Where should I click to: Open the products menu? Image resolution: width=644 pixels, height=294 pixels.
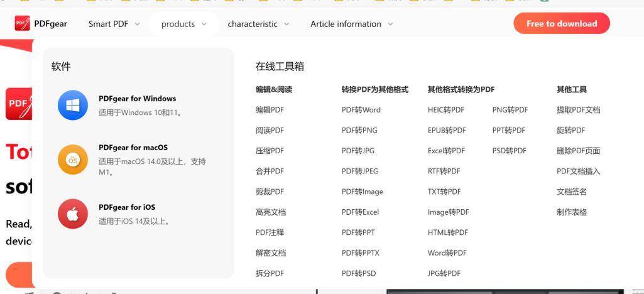point(178,24)
